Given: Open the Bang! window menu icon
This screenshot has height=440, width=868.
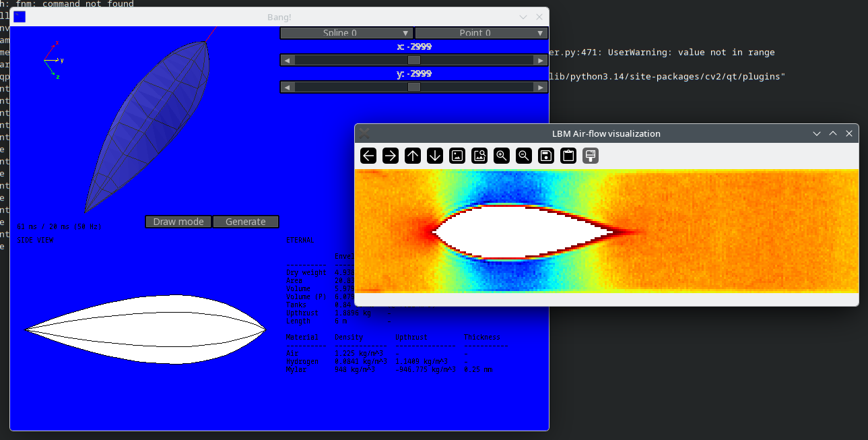Looking at the screenshot, I should click(x=20, y=17).
